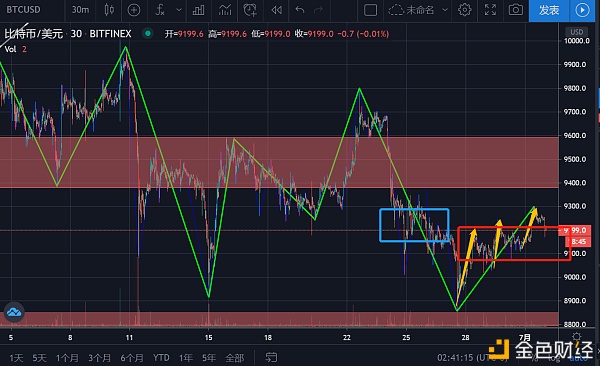Open the indicator templates icon
The height and width of the screenshot is (366, 600).
225,10
